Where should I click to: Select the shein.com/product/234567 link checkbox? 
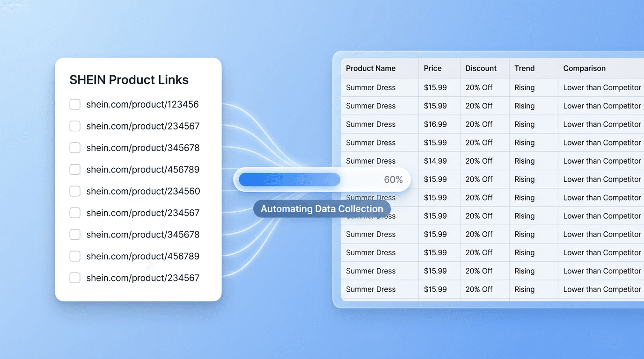(75, 126)
